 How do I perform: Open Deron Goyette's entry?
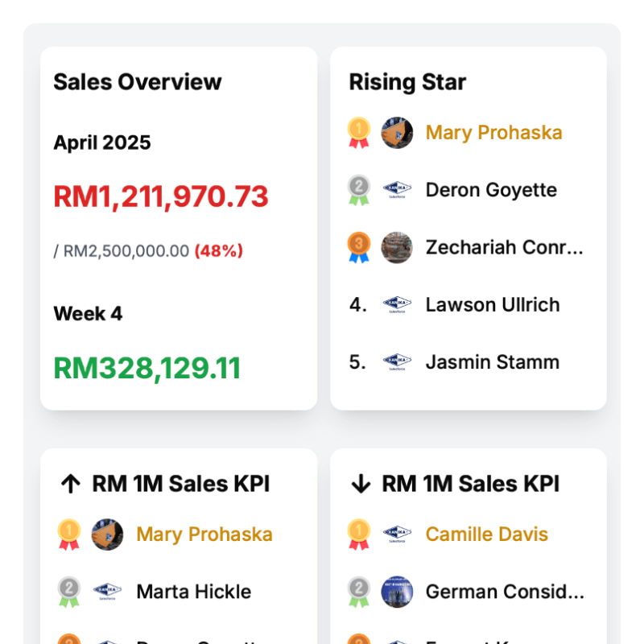(491, 190)
